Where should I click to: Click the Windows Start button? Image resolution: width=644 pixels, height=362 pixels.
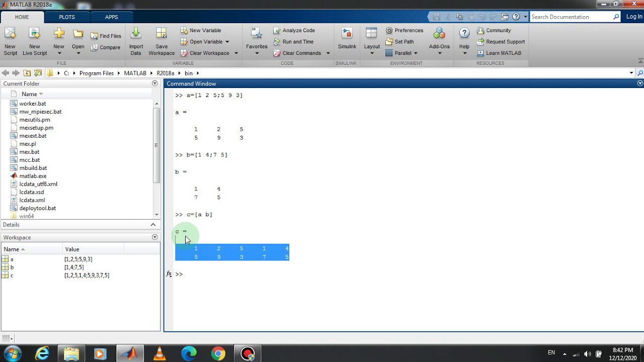click(x=12, y=353)
